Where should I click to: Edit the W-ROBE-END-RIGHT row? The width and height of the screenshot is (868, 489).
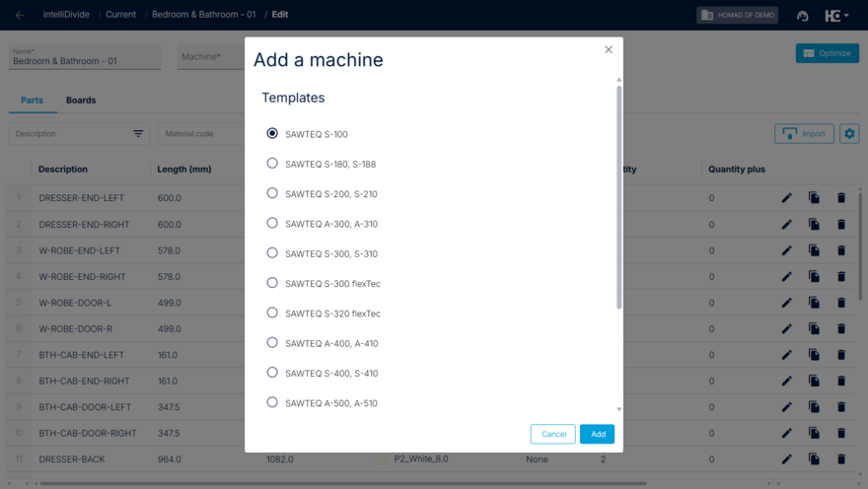pos(787,277)
